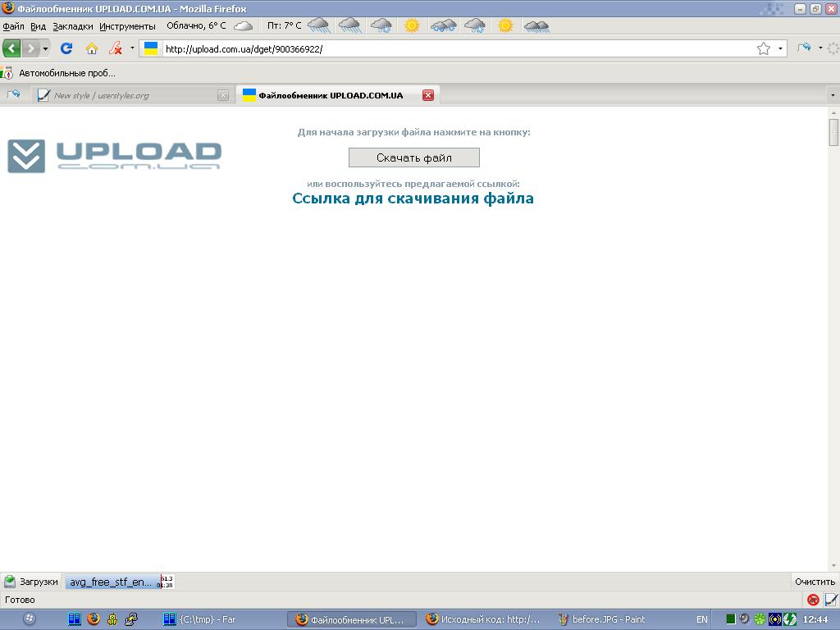Open the list-all-tabs dropdown arrow
This screenshot has height=630, width=840.
click(x=833, y=95)
